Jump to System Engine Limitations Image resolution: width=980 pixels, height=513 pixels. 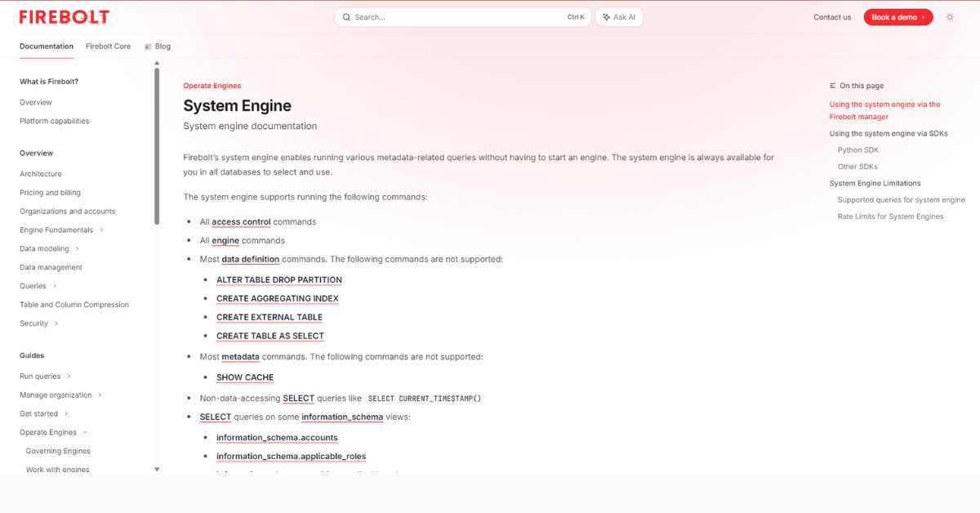875,184
